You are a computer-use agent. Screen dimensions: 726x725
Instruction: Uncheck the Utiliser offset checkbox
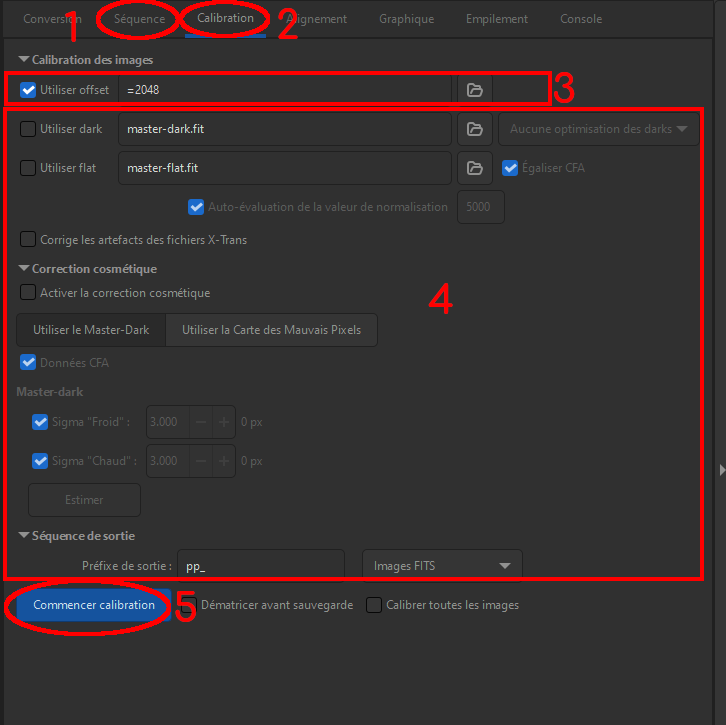tap(28, 90)
